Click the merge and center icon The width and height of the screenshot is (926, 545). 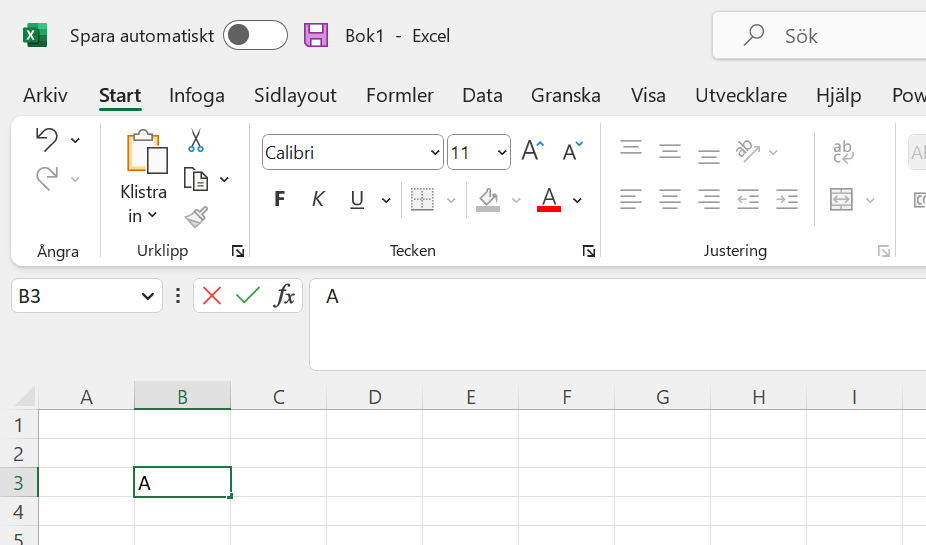tap(841, 200)
